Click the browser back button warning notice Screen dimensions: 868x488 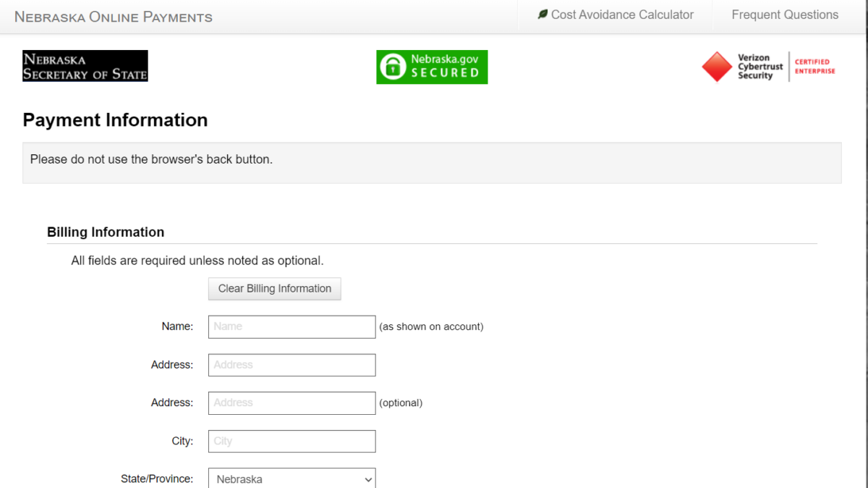151,159
